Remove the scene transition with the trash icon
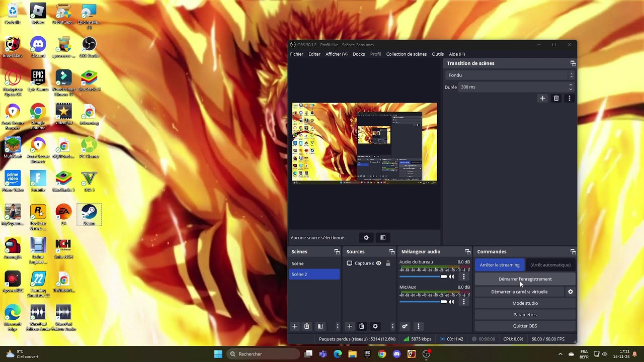The image size is (644, 362). 556,99
